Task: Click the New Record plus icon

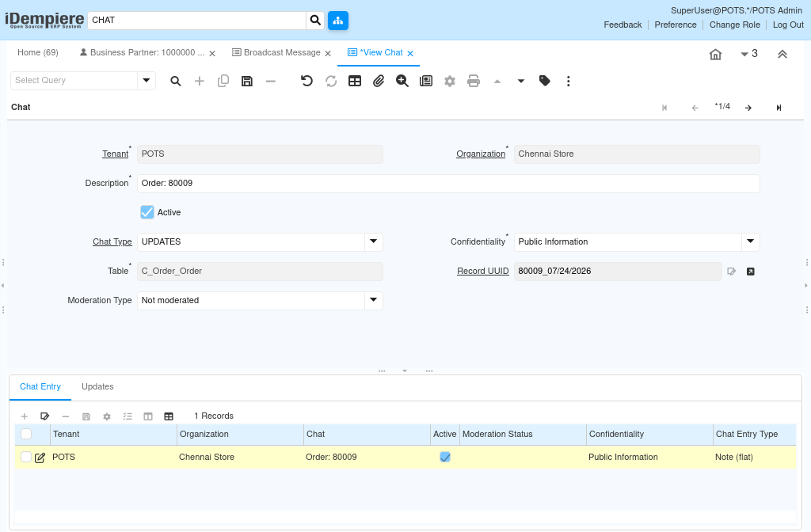Action: coord(199,82)
